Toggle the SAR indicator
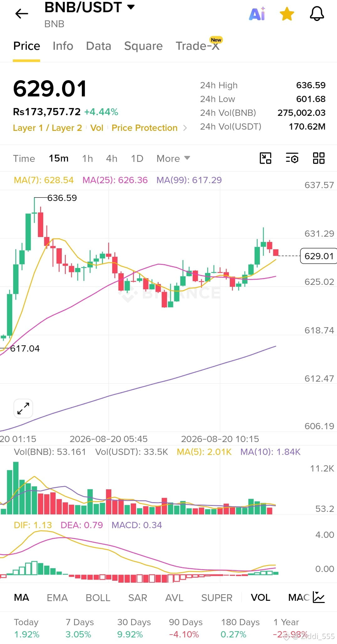The height and width of the screenshot is (644, 337). [x=138, y=597]
